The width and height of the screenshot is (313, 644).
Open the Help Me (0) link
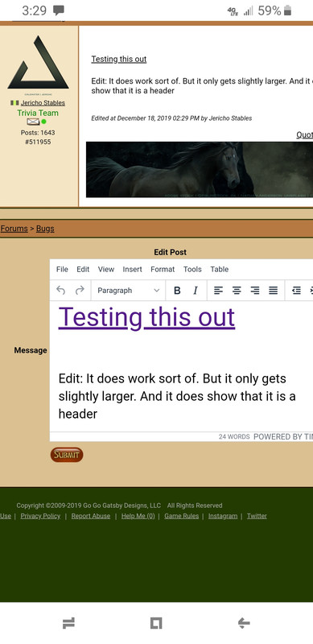coord(138,516)
